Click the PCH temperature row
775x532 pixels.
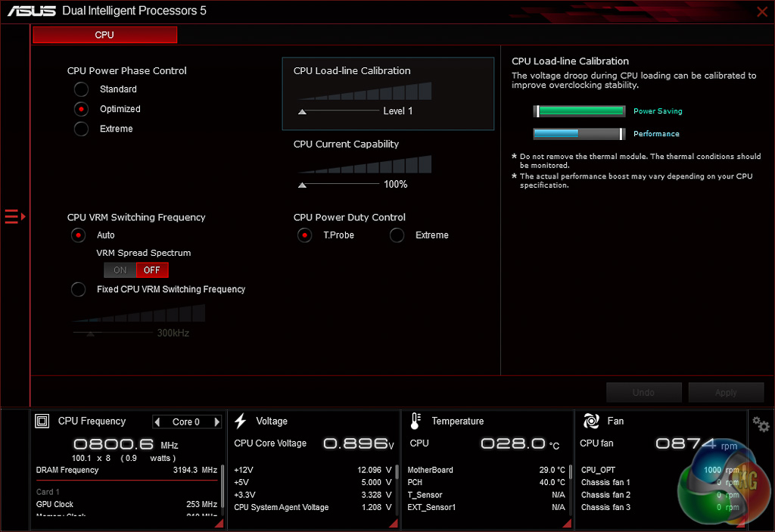[x=486, y=483]
